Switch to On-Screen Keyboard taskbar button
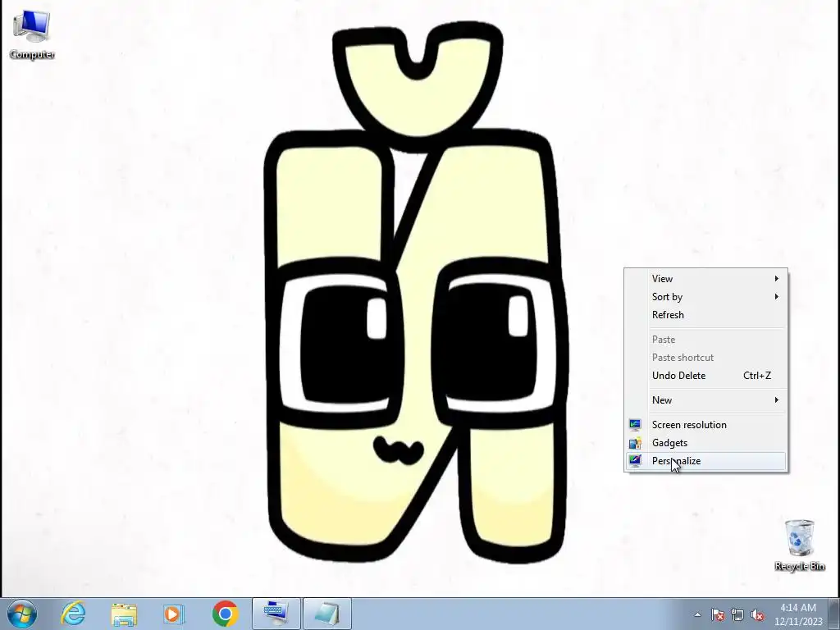The width and height of the screenshot is (840, 630). [x=276, y=614]
